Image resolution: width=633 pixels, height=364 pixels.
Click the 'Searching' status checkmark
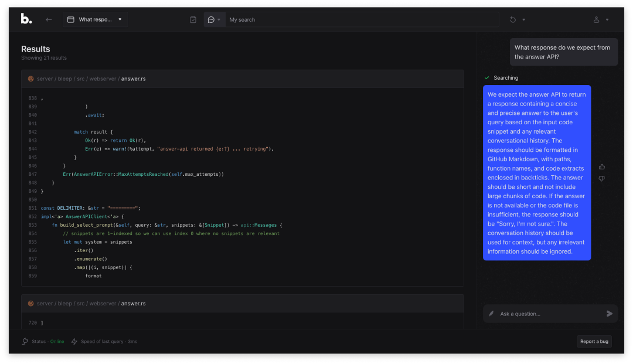click(x=487, y=78)
